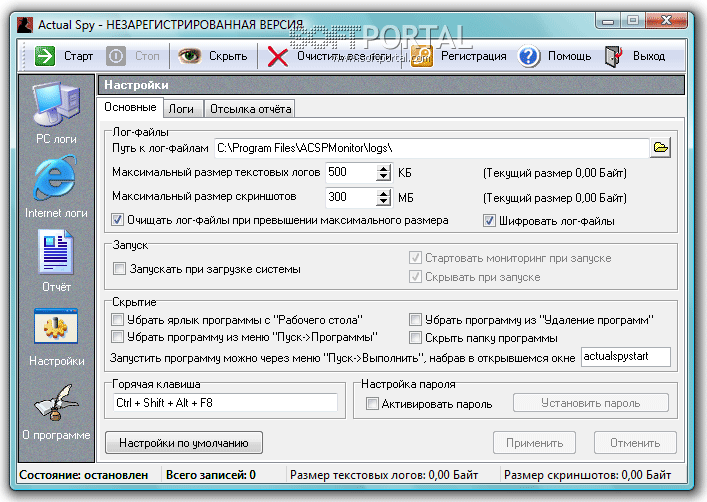This screenshot has height=502, width=707.
Task: Check Убрать программу из меню Пуск->Программы
Action: pos(117,336)
